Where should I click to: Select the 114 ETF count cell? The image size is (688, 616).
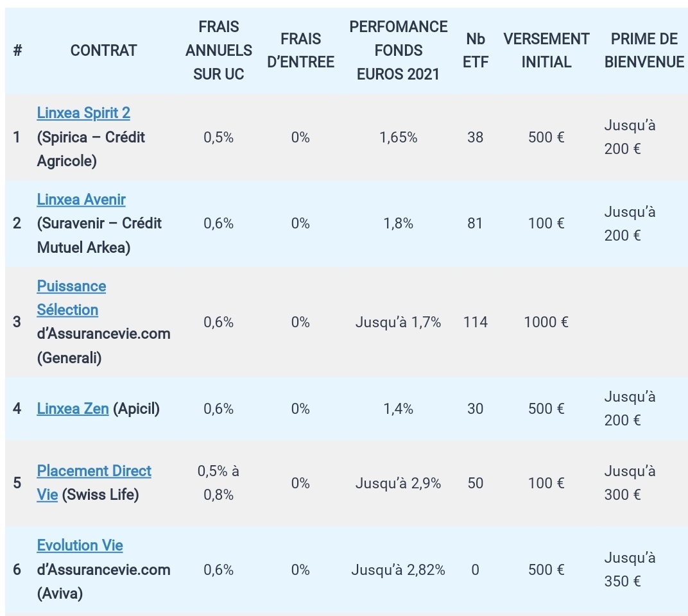pos(476,322)
